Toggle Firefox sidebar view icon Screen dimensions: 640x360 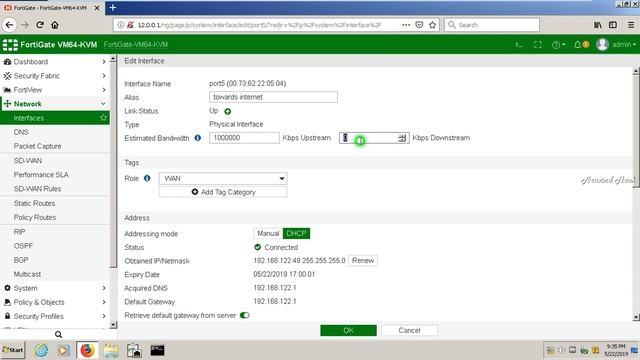pos(613,25)
